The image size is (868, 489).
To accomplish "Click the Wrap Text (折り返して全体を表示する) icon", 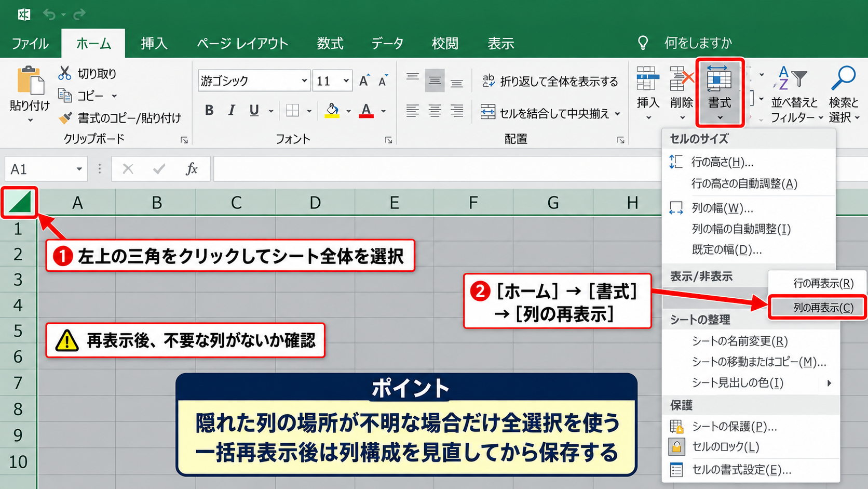I will pos(488,81).
